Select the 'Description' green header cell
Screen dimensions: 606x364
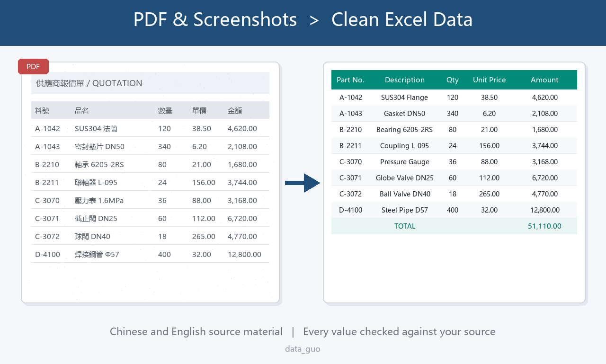[405, 80]
